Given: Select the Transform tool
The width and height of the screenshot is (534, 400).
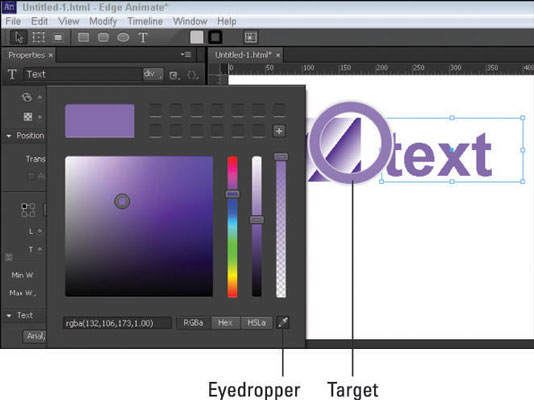Looking at the screenshot, I should 38,37.
